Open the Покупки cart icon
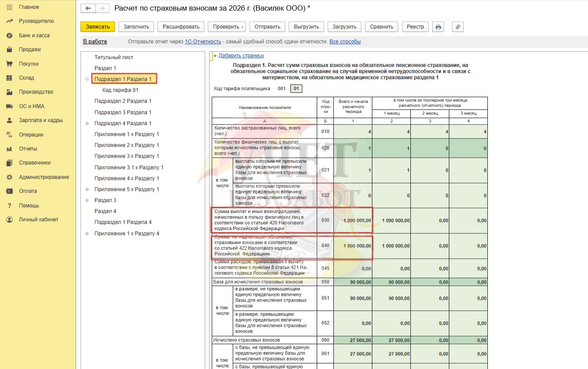The width and height of the screenshot is (588, 369). tap(9, 64)
